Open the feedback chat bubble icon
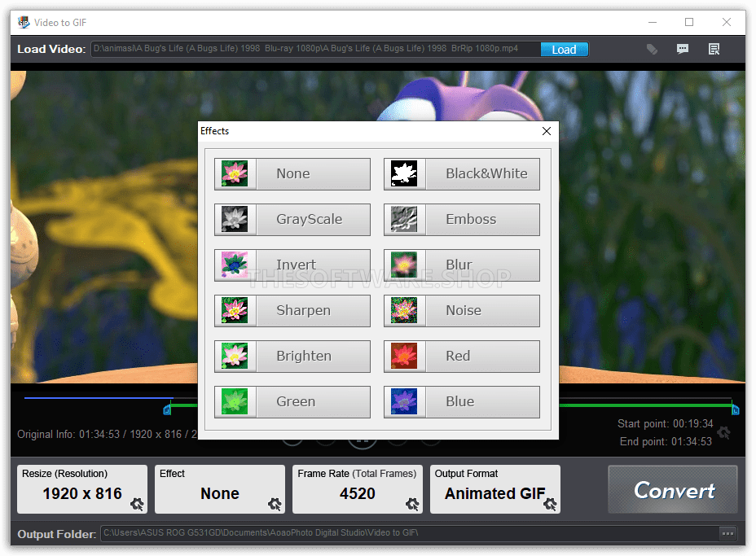Screen dimensions: 756x556 682,49
